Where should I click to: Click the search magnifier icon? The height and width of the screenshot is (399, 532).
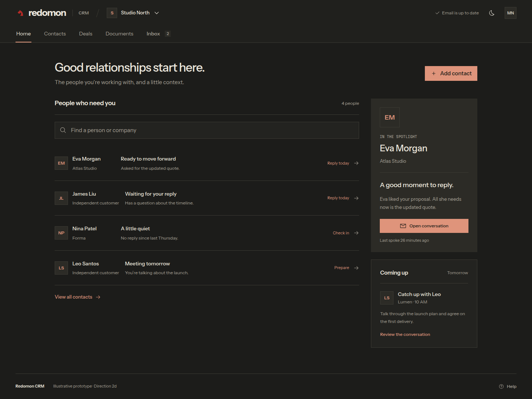pyautogui.click(x=63, y=130)
